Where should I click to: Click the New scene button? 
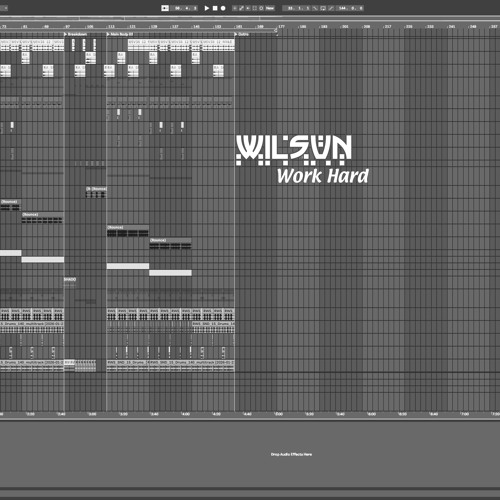coord(270,8)
